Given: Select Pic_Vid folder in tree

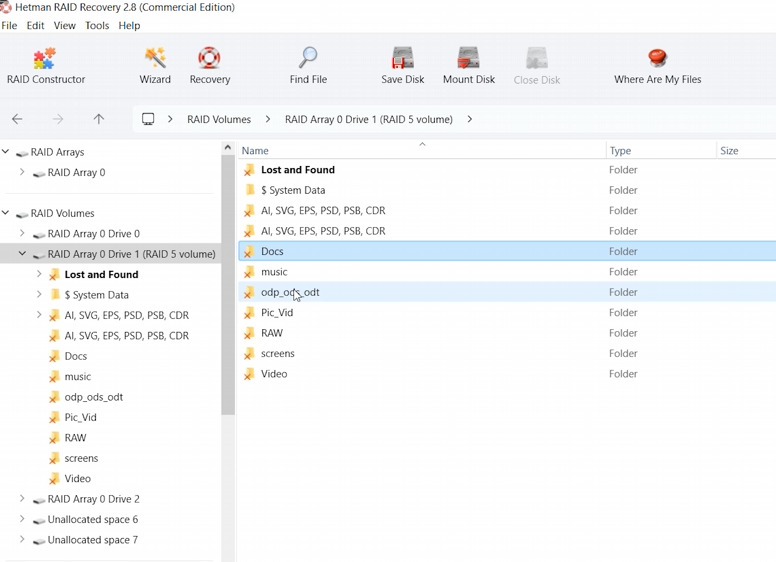Looking at the screenshot, I should point(80,417).
